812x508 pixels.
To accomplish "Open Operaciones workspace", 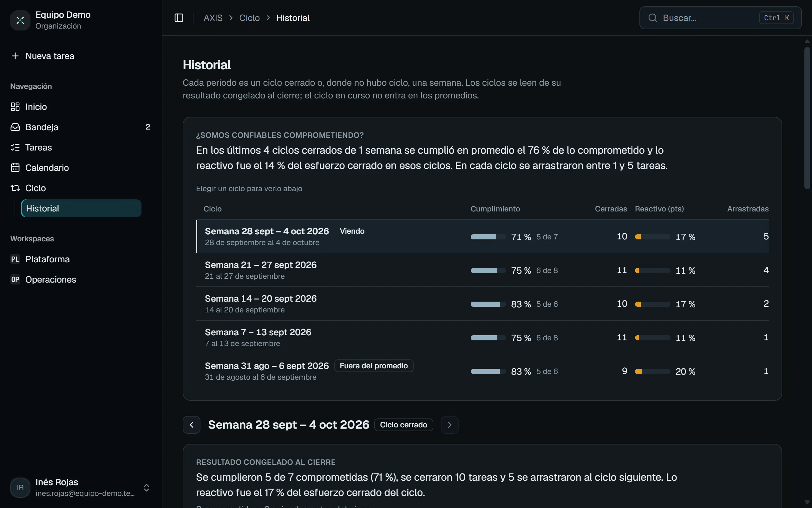I will click(81, 279).
